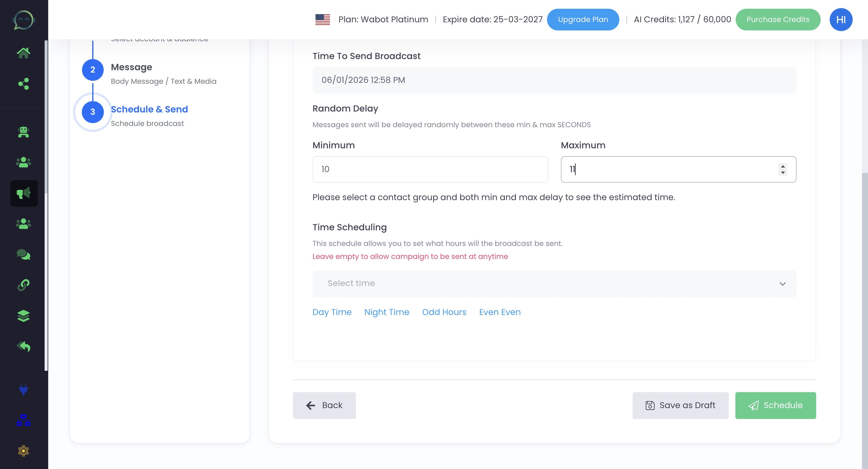Click the Purchase Credits button

click(778, 19)
